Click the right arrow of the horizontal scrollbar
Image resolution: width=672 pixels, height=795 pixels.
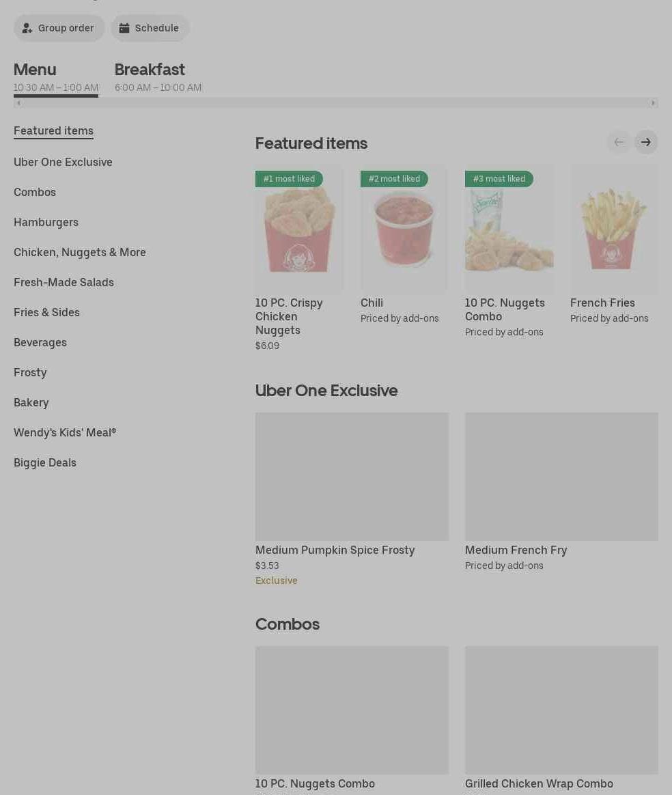[653, 103]
